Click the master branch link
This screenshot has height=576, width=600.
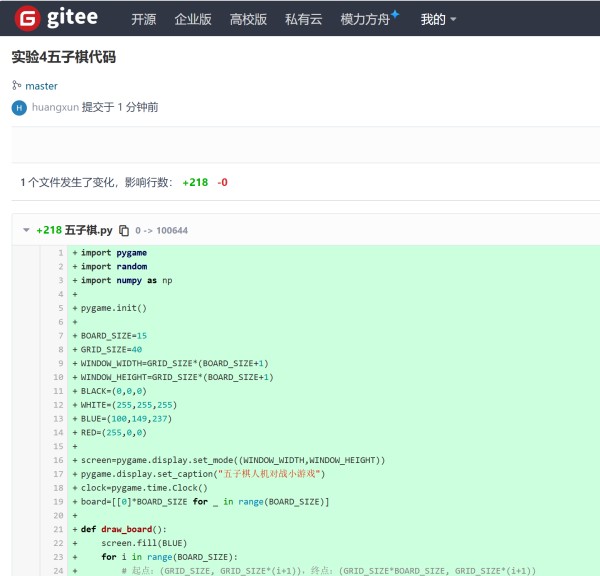(x=41, y=86)
